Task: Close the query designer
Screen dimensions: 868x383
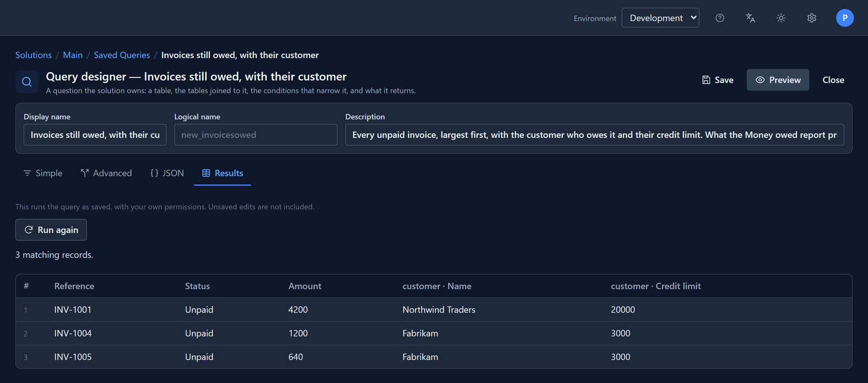Action: tap(833, 80)
